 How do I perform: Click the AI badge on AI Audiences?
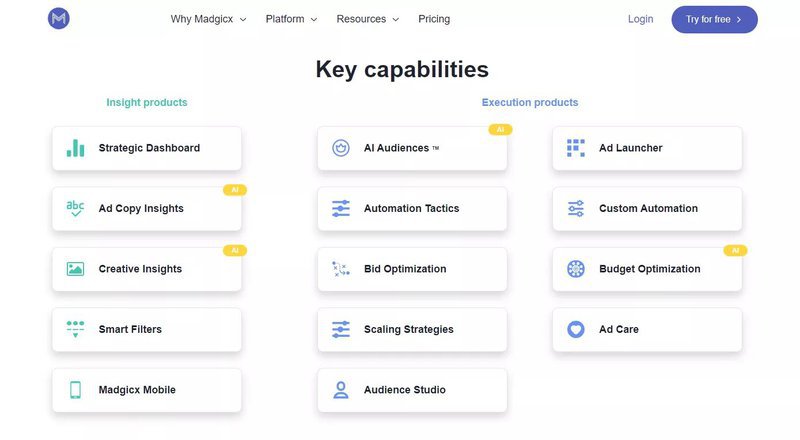[501, 130]
